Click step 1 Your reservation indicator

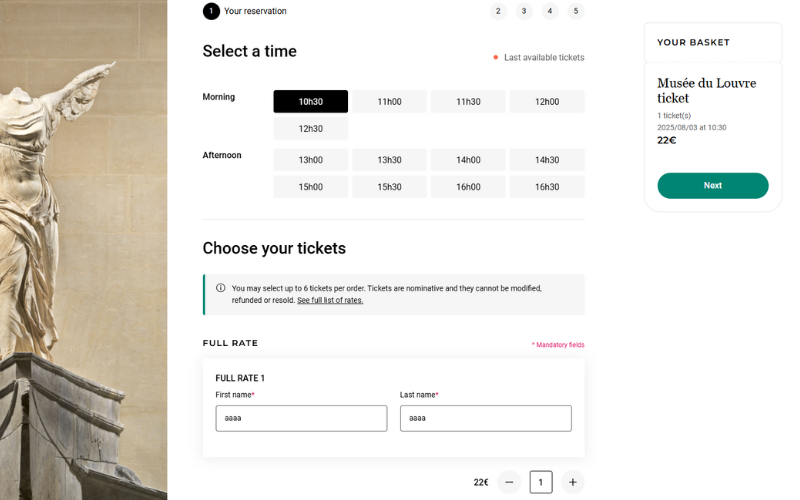click(211, 11)
